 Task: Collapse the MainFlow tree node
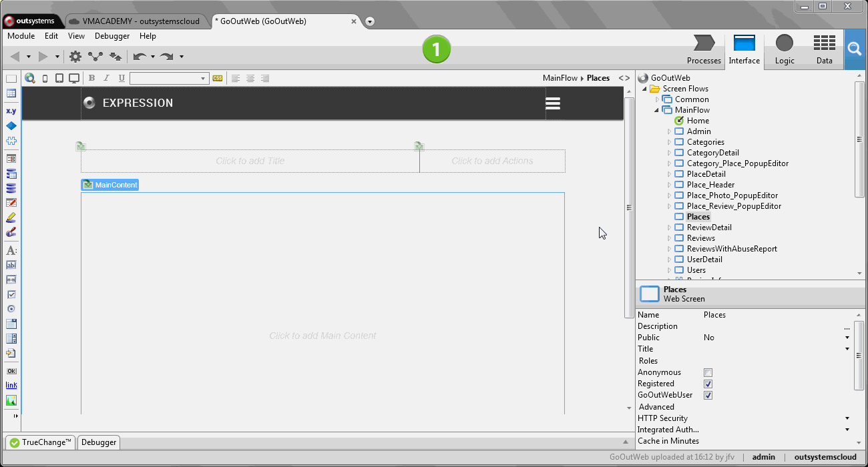(x=657, y=110)
